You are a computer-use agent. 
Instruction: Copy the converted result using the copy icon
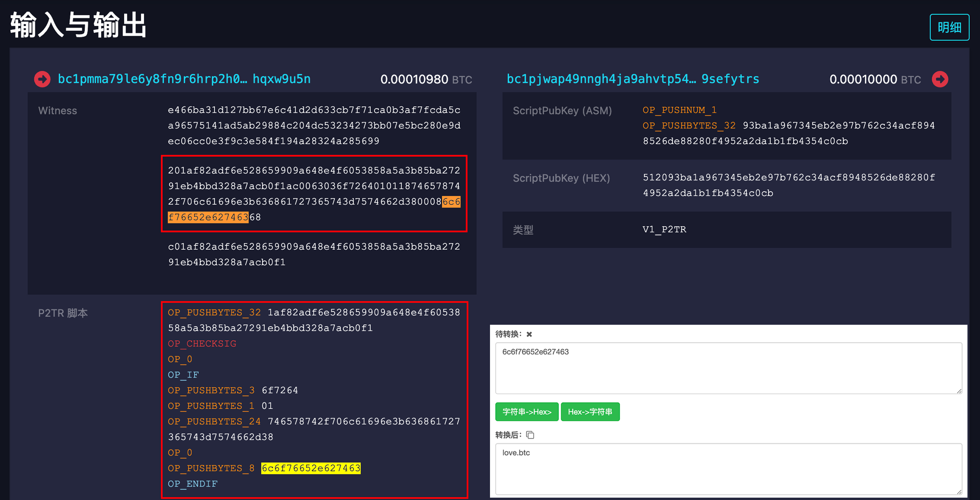(530, 435)
